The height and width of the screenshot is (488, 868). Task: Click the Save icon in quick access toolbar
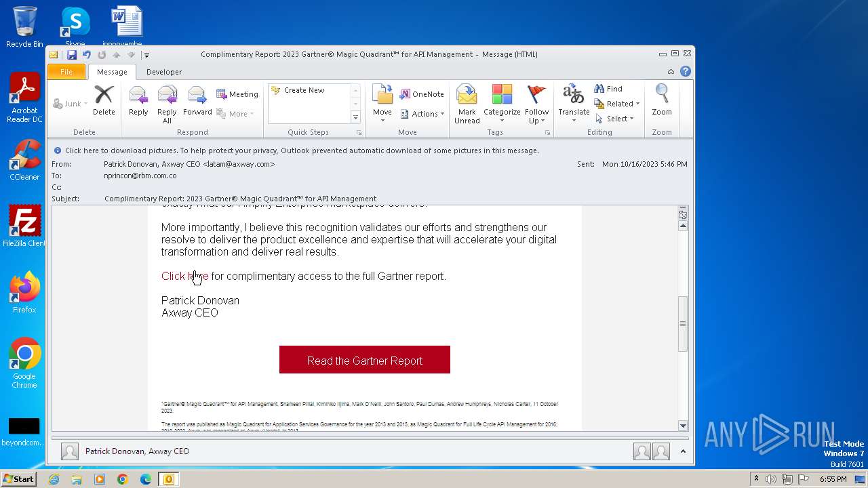71,55
